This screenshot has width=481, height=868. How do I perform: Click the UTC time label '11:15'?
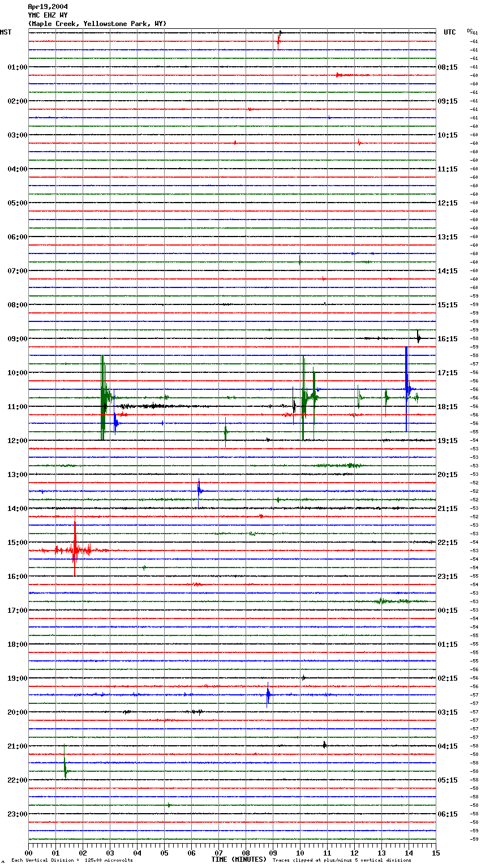pyautogui.click(x=448, y=169)
